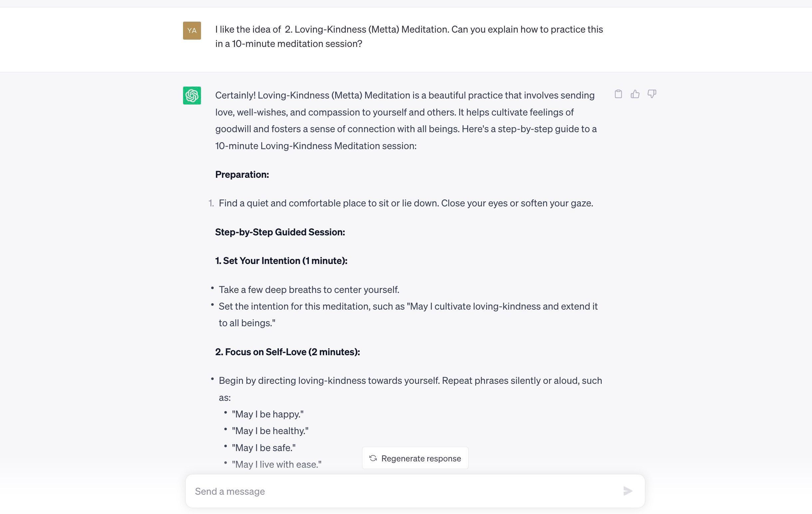The height and width of the screenshot is (514, 812).
Task: Click the 'May I be happy' bullet item
Action: (268, 414)
